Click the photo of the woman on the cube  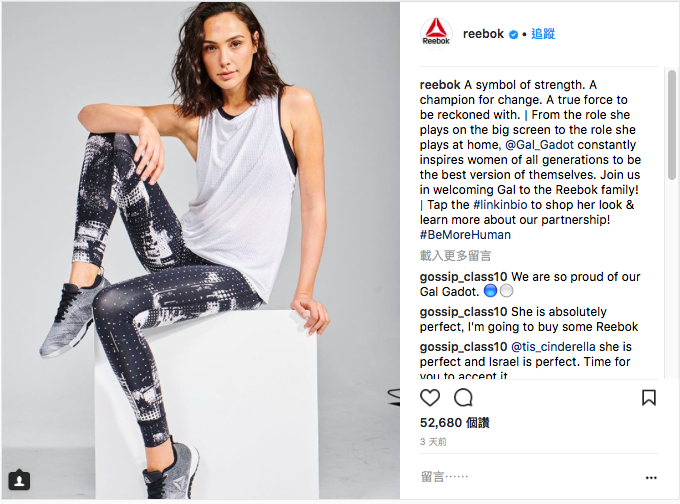(x=200, y=251)
